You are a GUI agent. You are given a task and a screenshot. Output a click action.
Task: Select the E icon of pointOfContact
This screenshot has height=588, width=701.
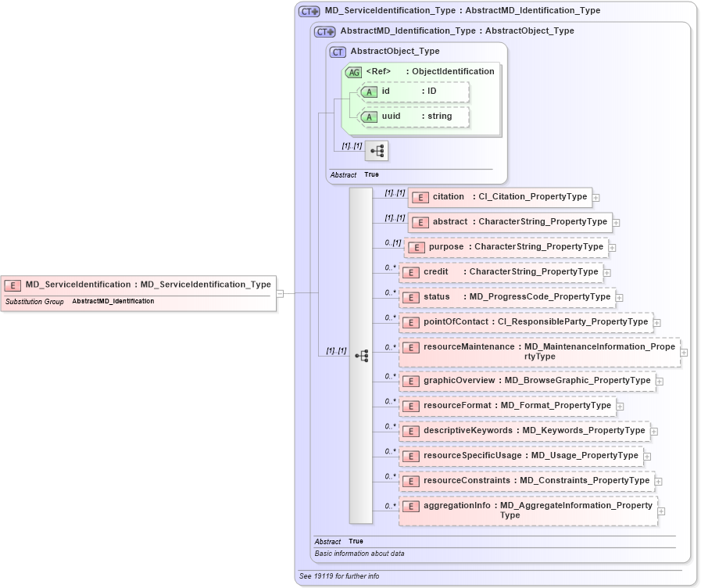pos(411,321)
